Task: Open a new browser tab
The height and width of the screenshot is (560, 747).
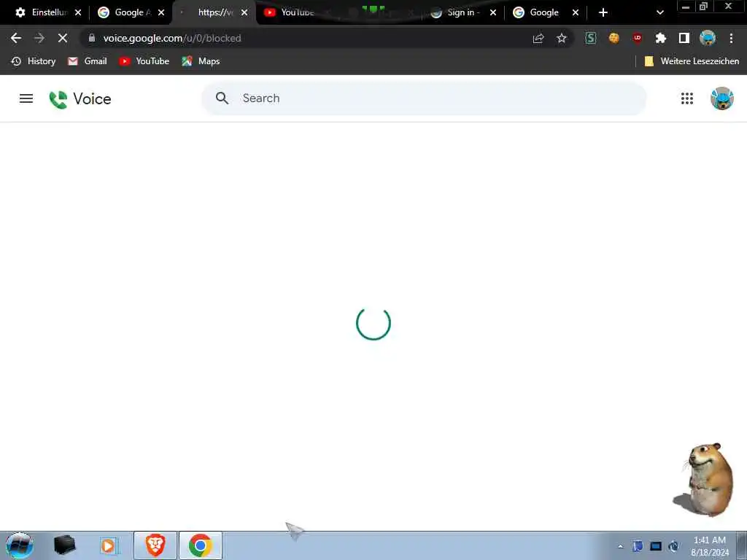Action: 603,12
